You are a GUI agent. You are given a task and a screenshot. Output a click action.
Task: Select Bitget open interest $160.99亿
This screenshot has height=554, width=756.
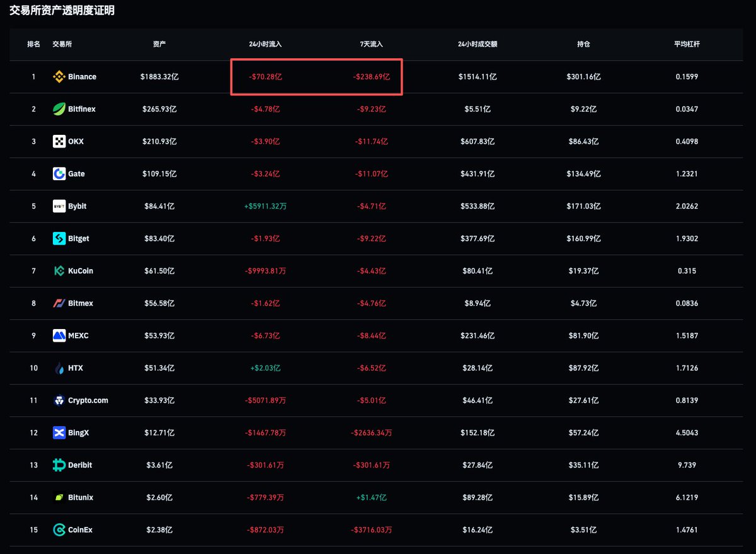(x=583, y=238)
